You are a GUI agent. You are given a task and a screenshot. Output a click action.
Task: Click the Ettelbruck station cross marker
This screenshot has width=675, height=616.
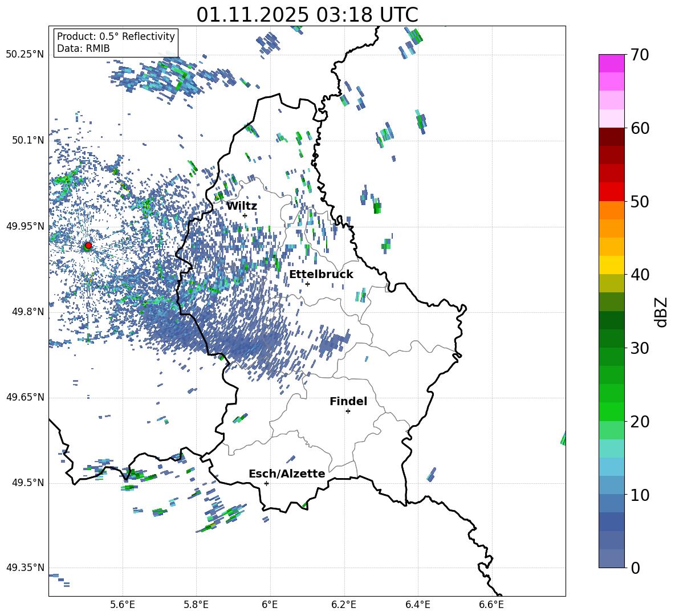(307, 284)
